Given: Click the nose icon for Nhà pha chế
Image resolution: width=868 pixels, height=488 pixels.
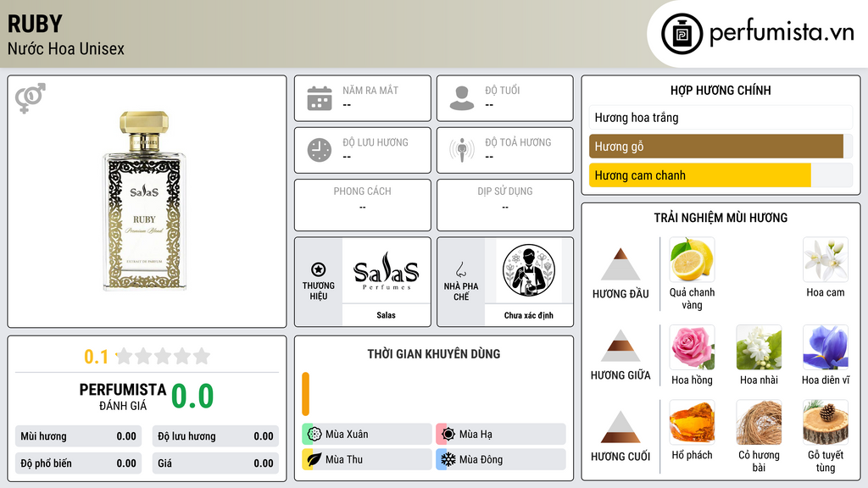Looking at the screenshot, I should point(460,269).
